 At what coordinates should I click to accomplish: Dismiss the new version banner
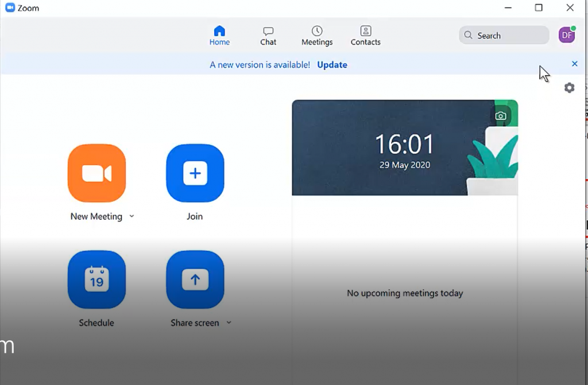574,64
